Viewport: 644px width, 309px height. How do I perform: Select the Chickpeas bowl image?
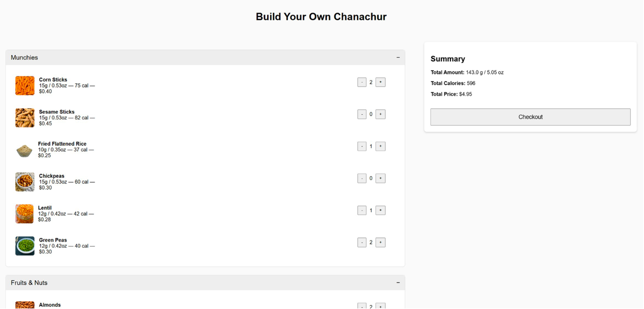(x=25, y=182)
